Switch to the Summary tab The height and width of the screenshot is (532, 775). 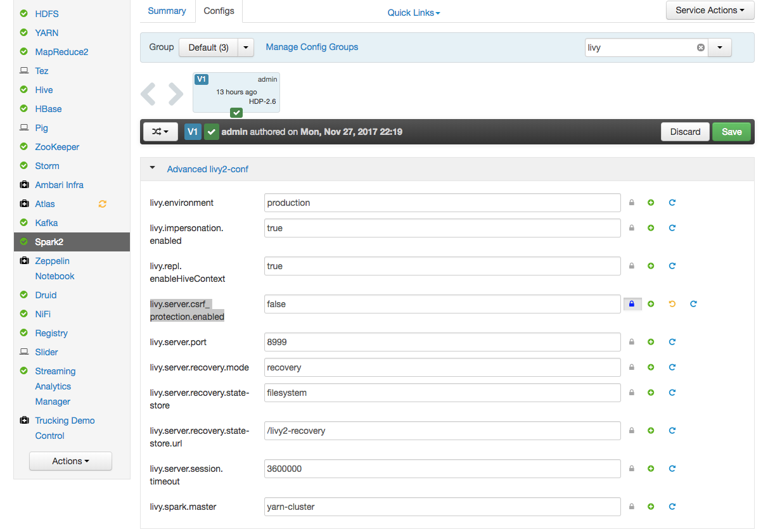tap(167, 11)
